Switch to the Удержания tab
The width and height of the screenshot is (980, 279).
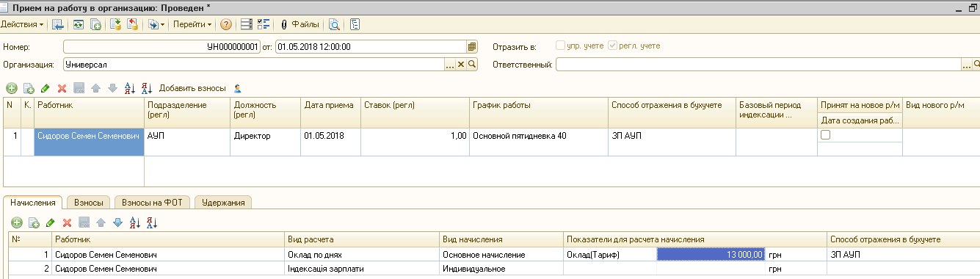coord(223,202)
